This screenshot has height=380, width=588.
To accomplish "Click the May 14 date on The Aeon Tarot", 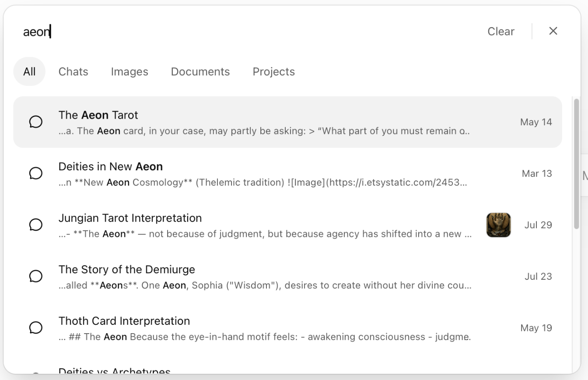I will (536, 122).
